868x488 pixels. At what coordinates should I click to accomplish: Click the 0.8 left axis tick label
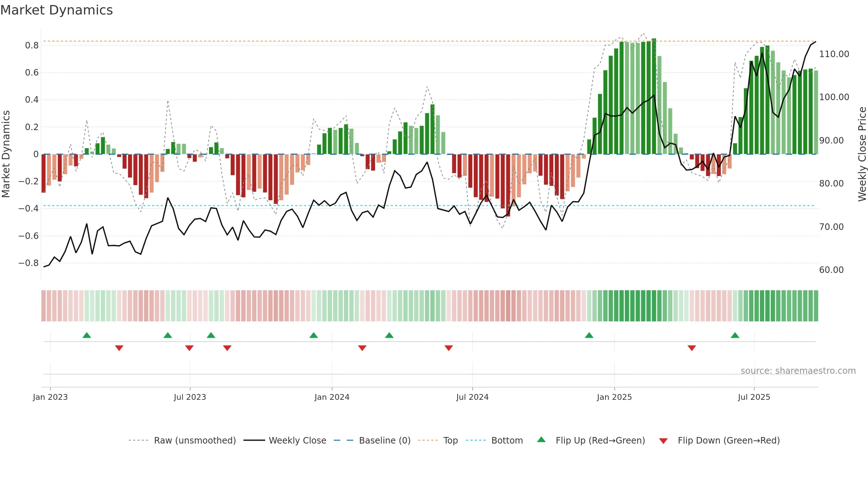[x=32, y=46]
